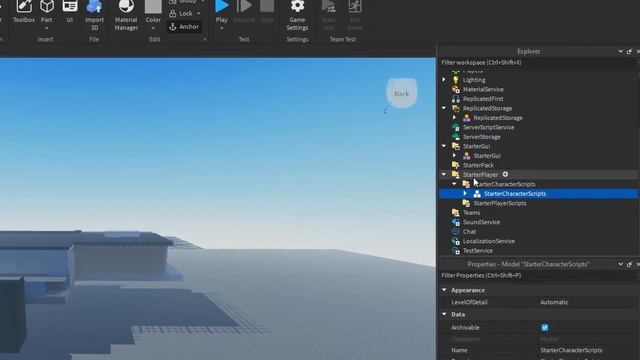Click the TestService icon
This screenshot has width=640, height=360.
[x=456, y=251]
